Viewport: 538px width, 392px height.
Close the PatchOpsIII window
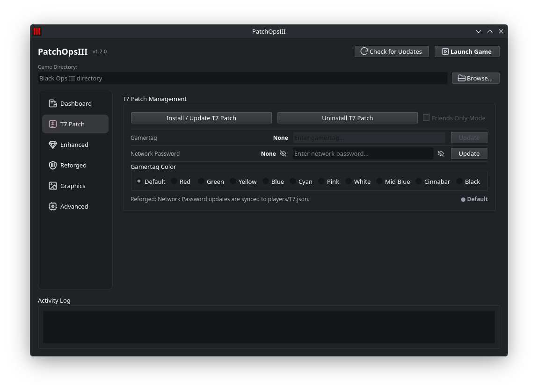(501, 31)
